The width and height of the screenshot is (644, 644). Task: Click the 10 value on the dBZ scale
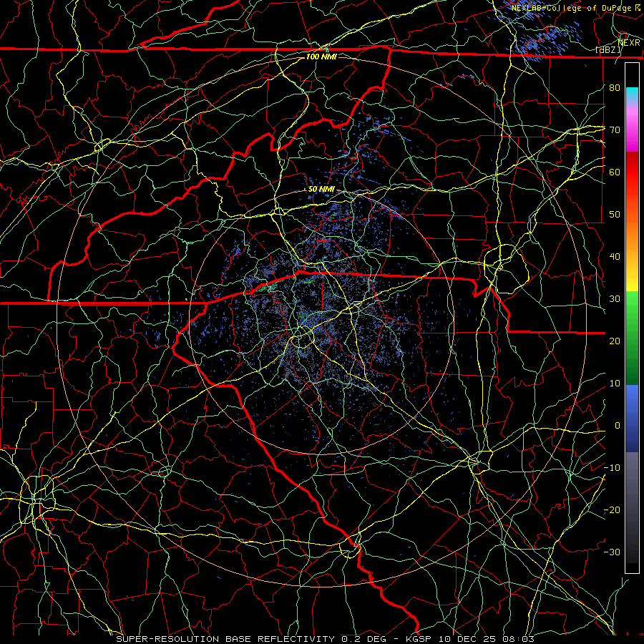(615, 384)
